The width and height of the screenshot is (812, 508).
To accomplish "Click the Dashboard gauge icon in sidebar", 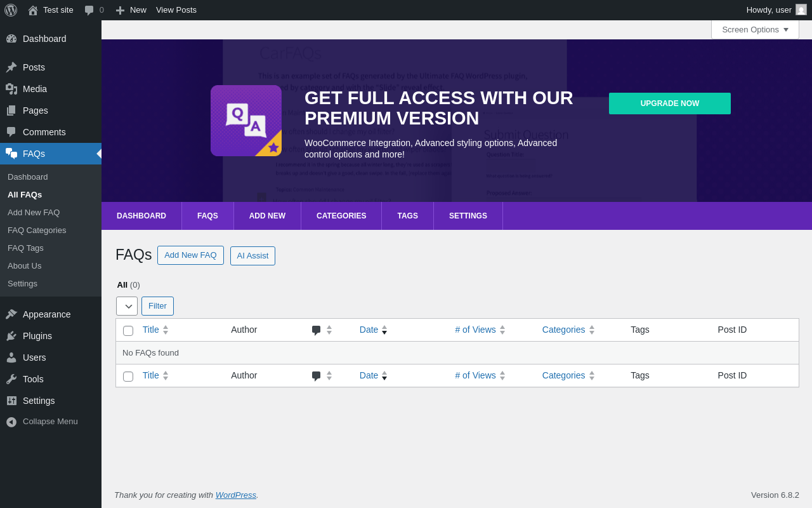I will click(x=11, y=39).
